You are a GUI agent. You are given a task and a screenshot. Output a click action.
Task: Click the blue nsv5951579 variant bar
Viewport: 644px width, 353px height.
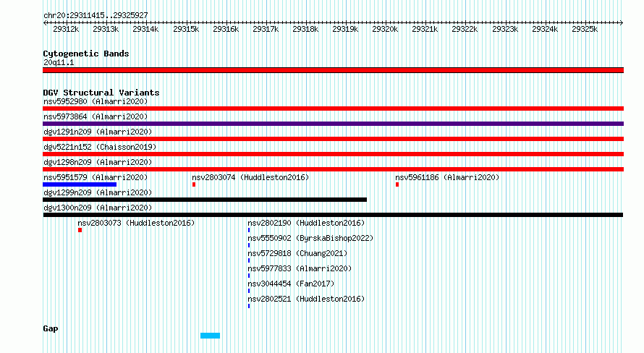pos(80,184)
